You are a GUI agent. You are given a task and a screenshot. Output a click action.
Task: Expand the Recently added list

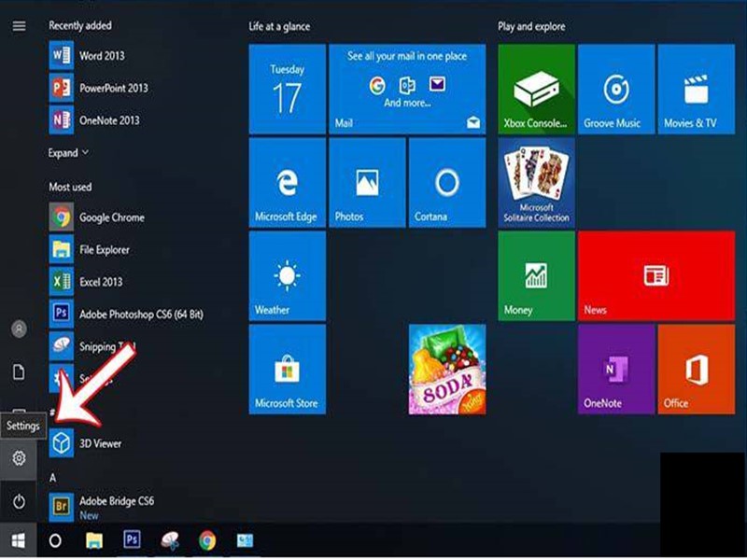pyautogui.click(x=68, y=153)
